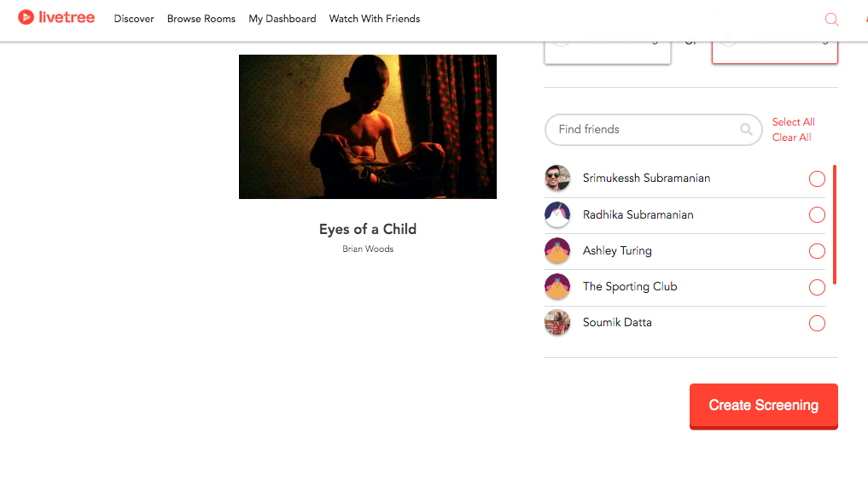The height and width of the screenshot is (480, 868).
Task: Select Soumik Datta radio circle
Action: [817, 323]
